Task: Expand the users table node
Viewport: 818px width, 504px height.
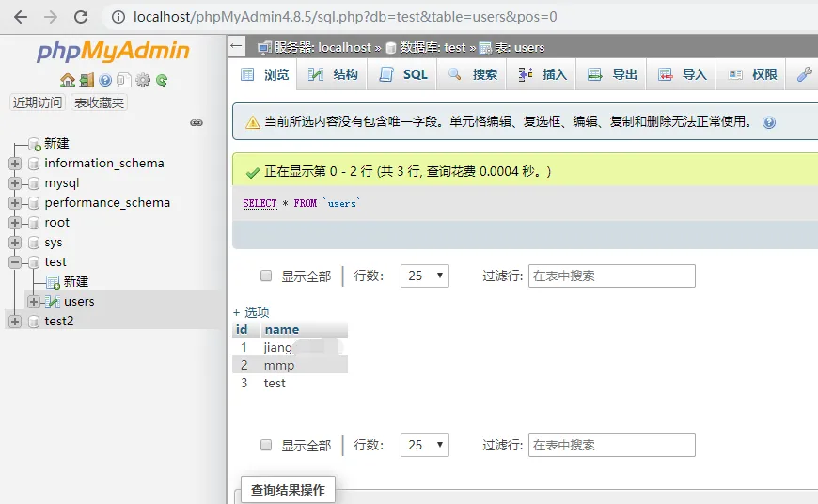Action: pos(34,302)
